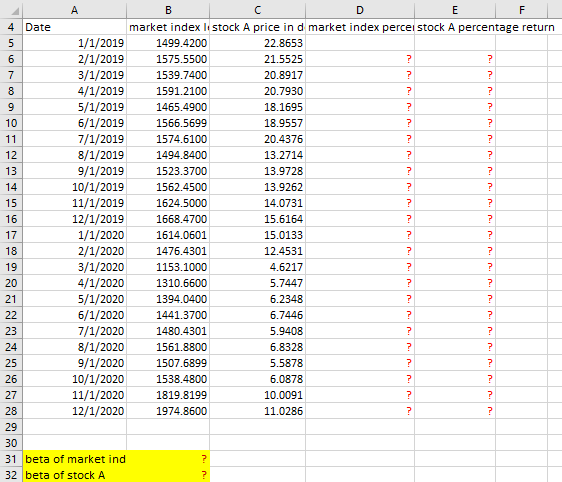562x482 pixels.
Task: Click the 'market index perce' header cell
Action: [x=360, y=27]
